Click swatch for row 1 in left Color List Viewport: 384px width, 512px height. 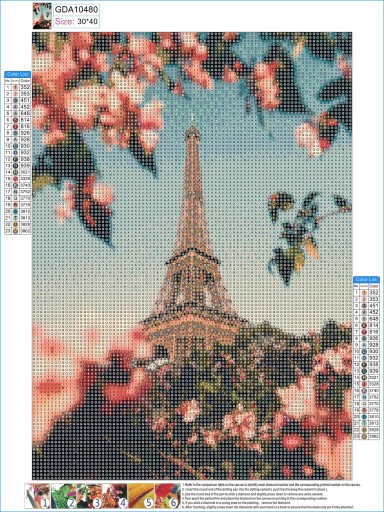pyautogui.click(x=15, y=87)
